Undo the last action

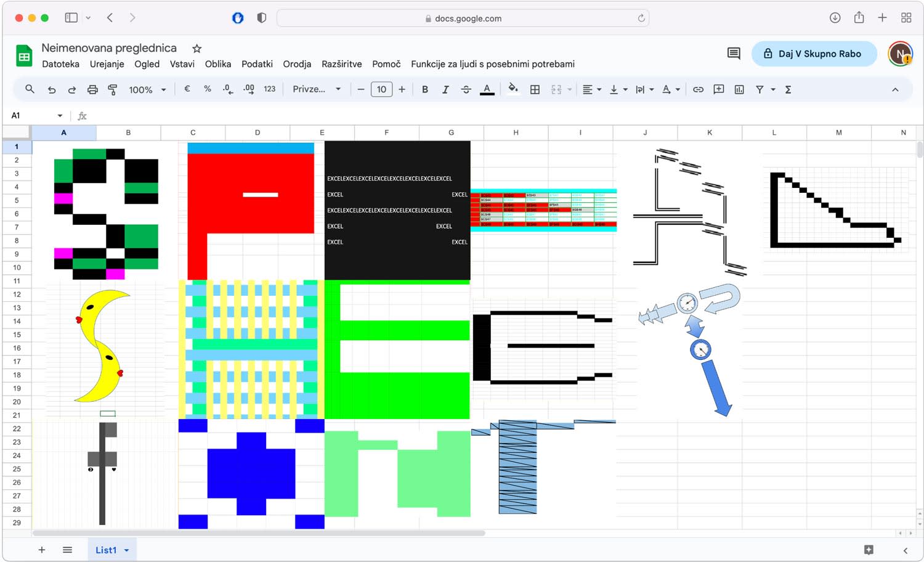pyautogui.click(x=52, y=89)
